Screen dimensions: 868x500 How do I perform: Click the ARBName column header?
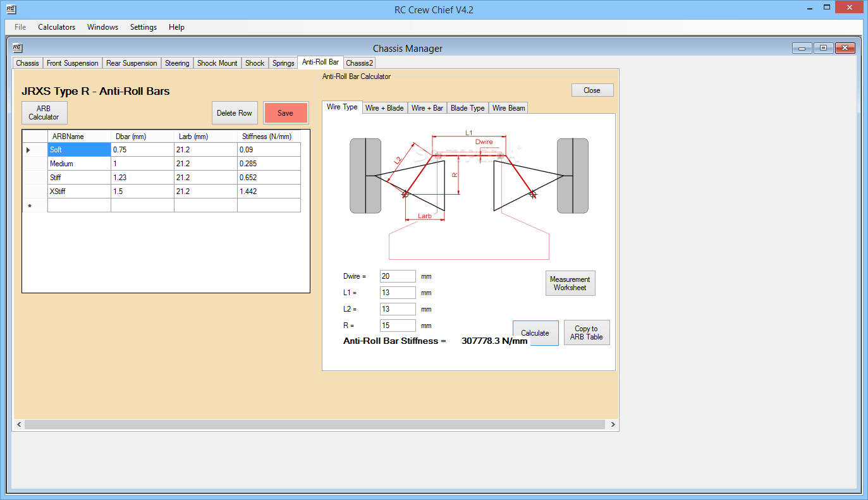pyautogui.click(x=79, y=137)
